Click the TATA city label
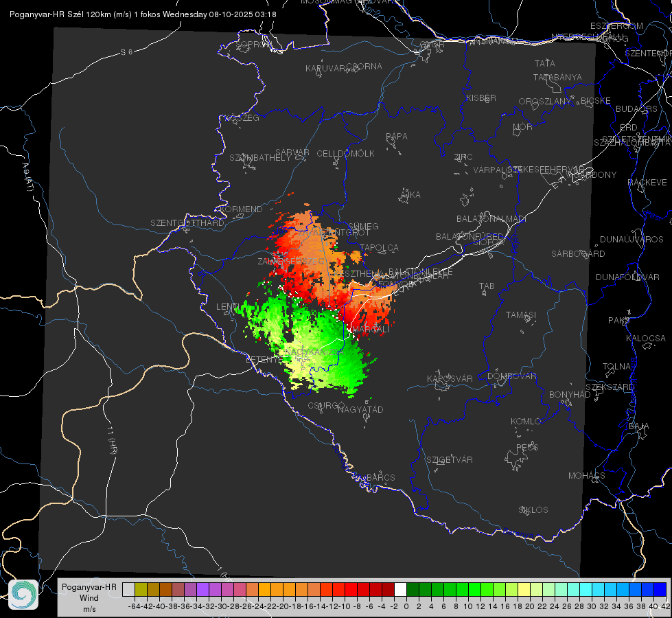 coord(545,63)
